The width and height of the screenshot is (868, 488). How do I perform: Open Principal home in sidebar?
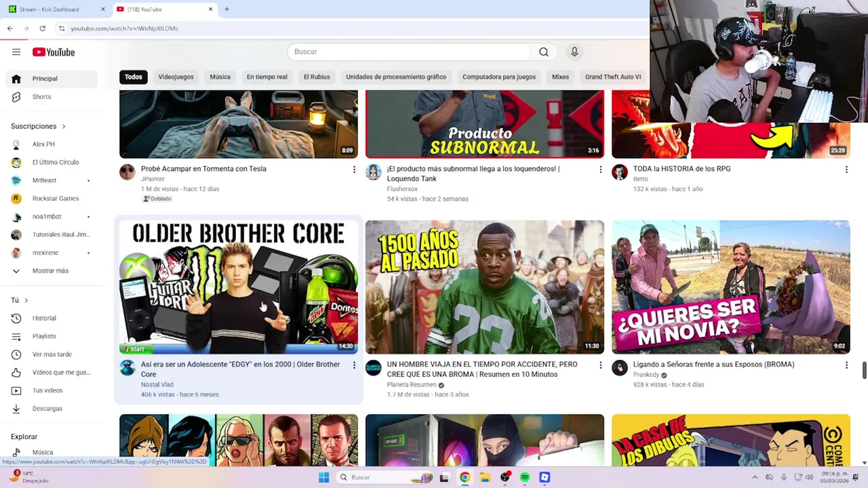click(52, 79)
